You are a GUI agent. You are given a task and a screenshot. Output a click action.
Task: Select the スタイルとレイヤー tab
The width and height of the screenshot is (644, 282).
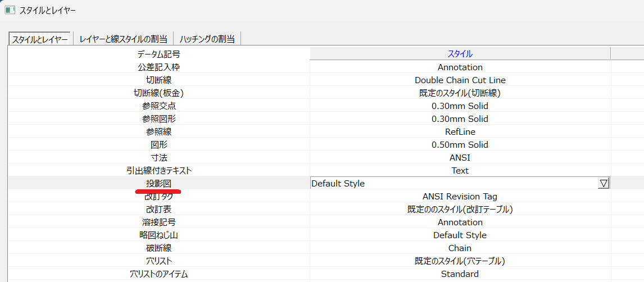pos(39,39)
